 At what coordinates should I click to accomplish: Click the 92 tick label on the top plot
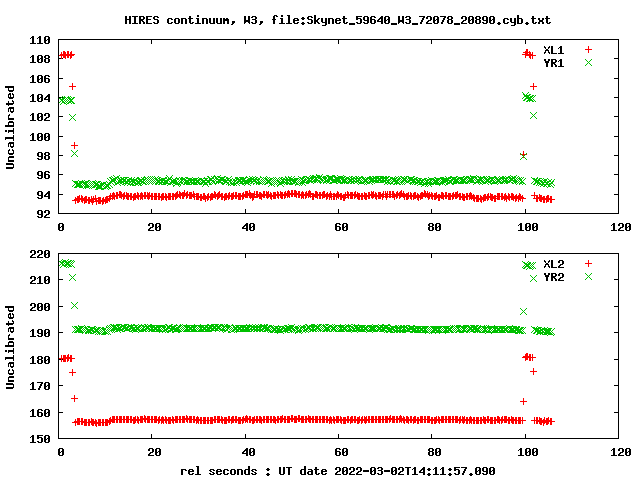click(x=43, y=214)
